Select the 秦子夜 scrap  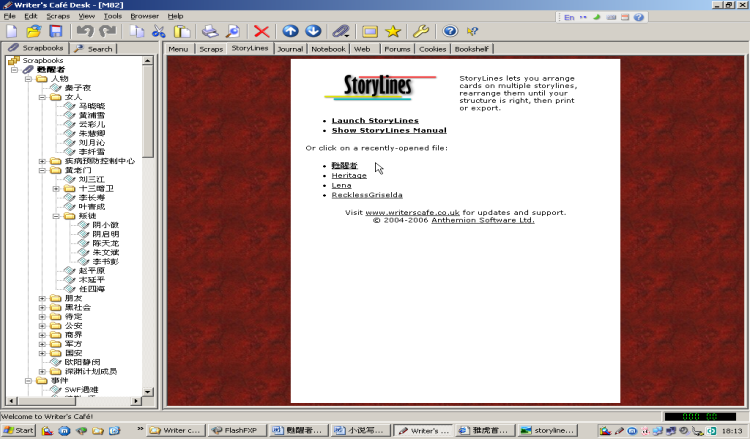coord(77,88)
